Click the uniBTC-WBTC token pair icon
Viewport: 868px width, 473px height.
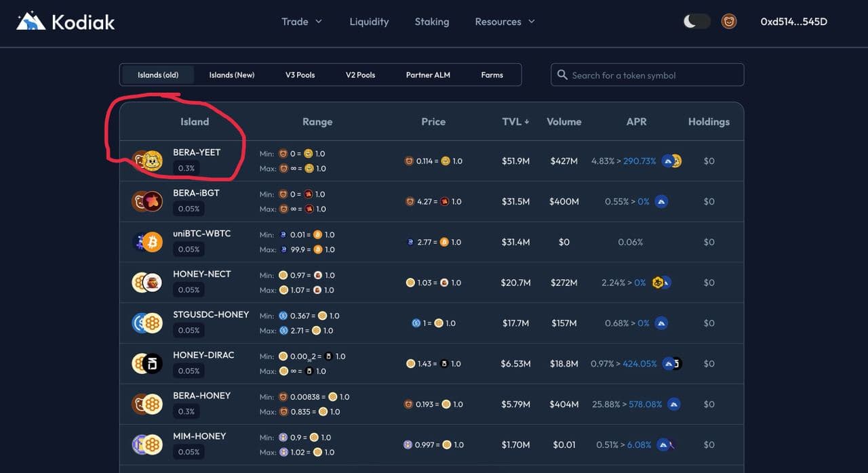coord(147,242)
